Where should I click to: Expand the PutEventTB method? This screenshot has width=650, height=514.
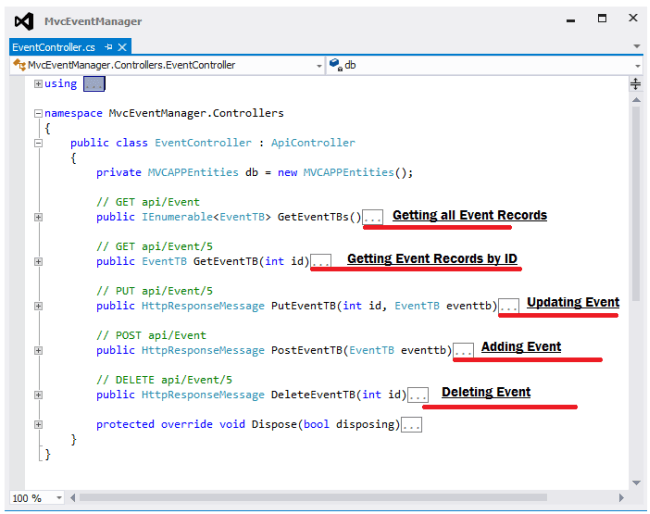(x=38, y=306)
